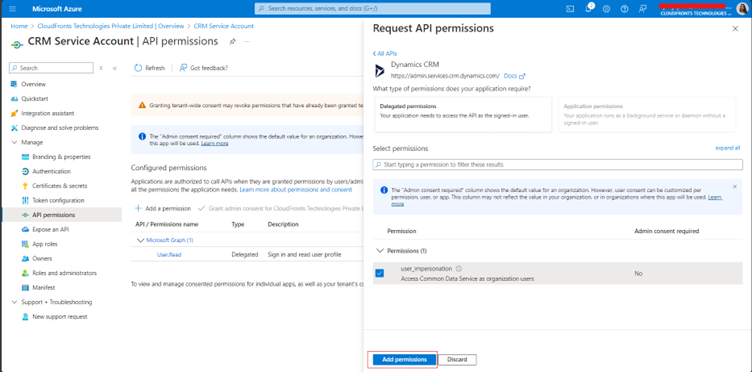Open the Docs external link

(x=515, y=76)
